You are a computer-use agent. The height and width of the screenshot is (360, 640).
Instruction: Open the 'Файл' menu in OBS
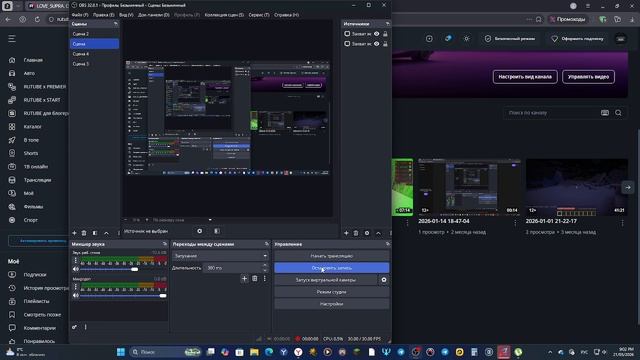80,15
